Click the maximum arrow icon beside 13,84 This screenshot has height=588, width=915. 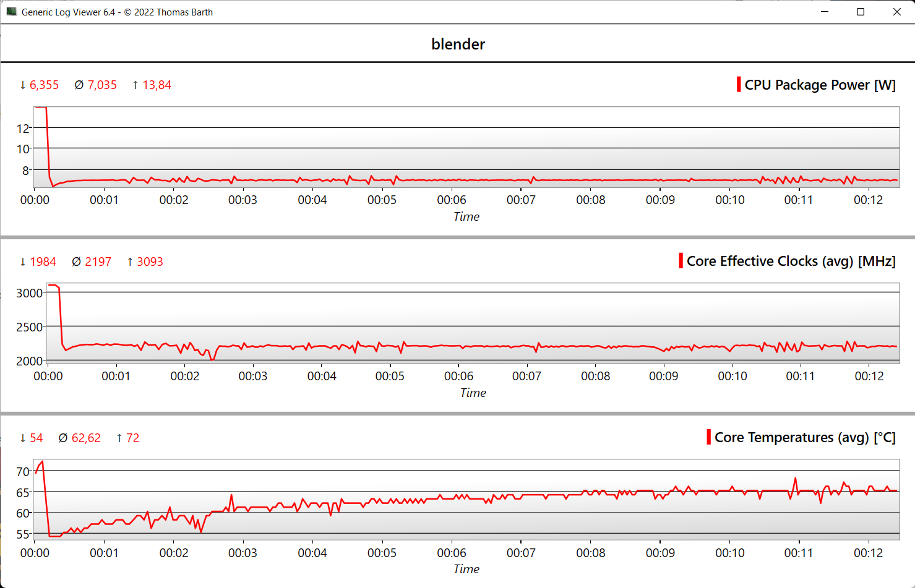(x=135, y=85)
